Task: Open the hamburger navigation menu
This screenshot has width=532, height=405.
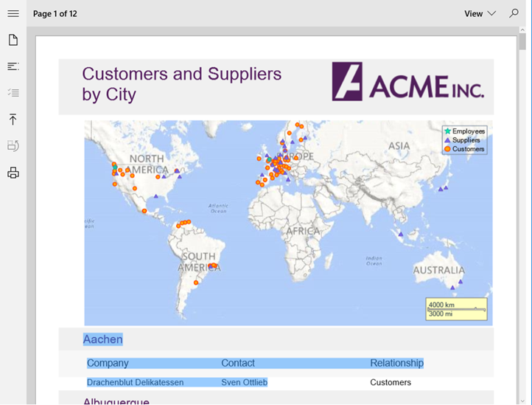Action: click(x=13, y=13)
